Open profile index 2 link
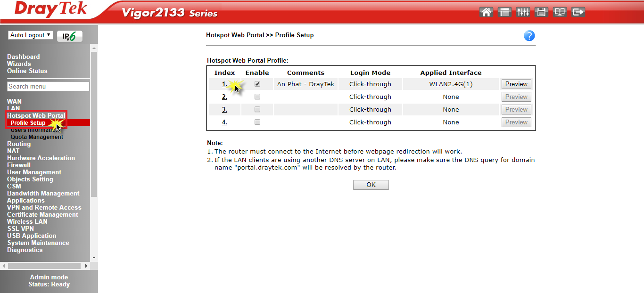 coord(224,97)
